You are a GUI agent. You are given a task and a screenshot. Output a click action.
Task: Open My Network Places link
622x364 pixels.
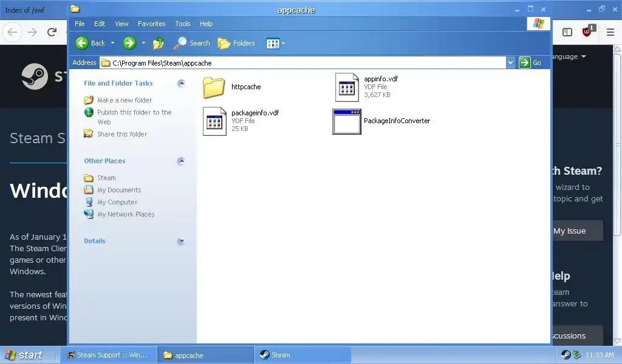pos(126,214)
